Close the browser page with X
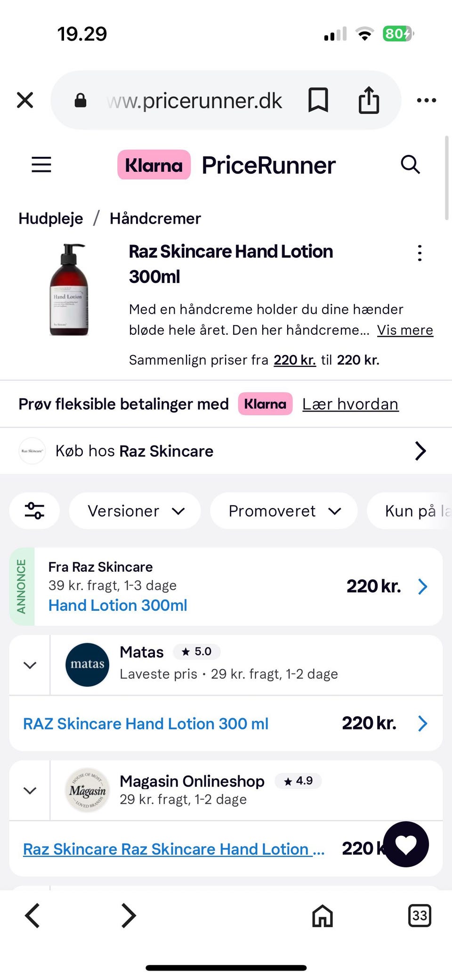The height and width of the screenshot is (980, 452). [x=25, y=100]
